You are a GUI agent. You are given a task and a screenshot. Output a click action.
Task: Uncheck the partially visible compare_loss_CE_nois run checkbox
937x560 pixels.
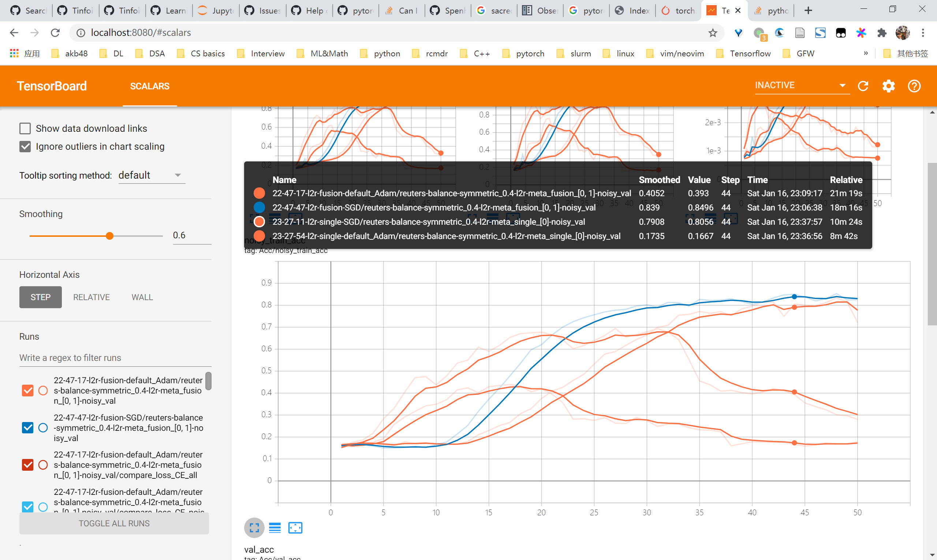point(27,506)
